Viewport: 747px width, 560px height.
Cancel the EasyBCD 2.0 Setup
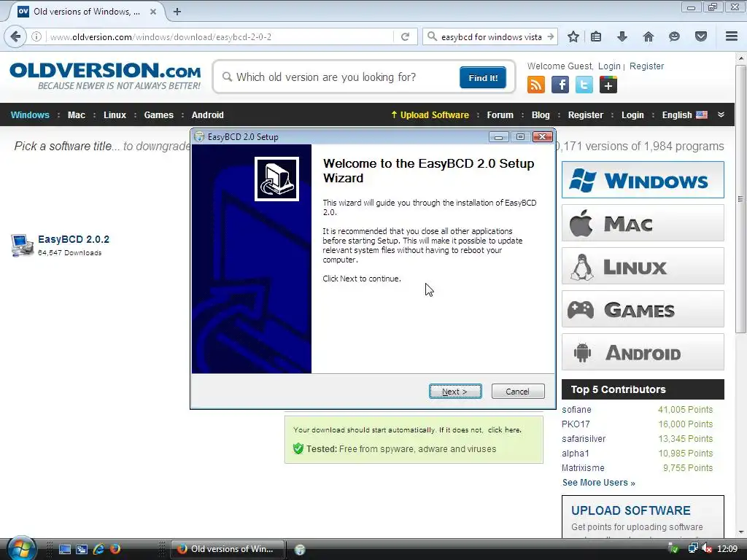pos(517,392)
